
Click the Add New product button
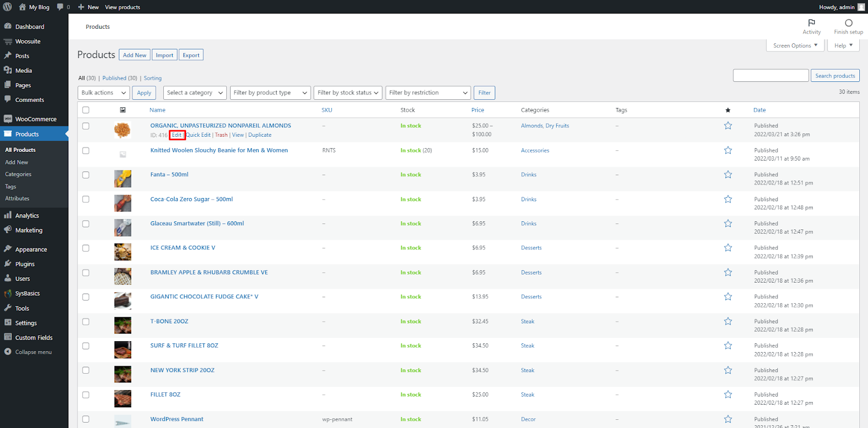(135, 55)
